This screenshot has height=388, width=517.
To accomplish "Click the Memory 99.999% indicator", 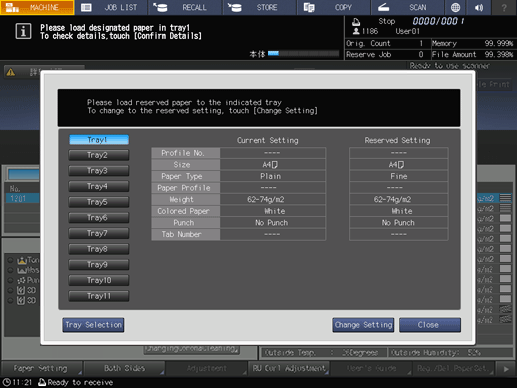I will click(473, 43).
